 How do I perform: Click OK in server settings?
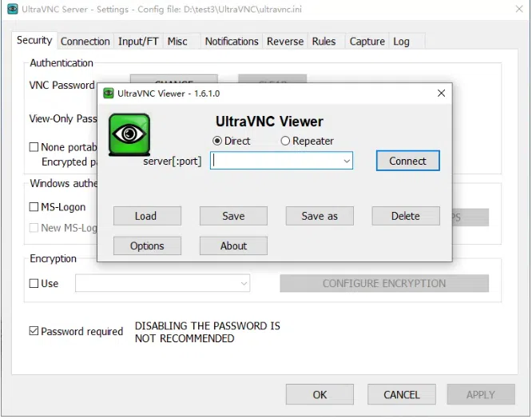(320, 394)
